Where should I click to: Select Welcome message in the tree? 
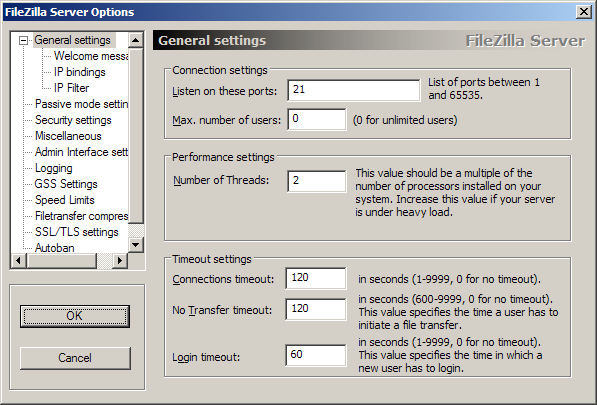coord(91,56)
